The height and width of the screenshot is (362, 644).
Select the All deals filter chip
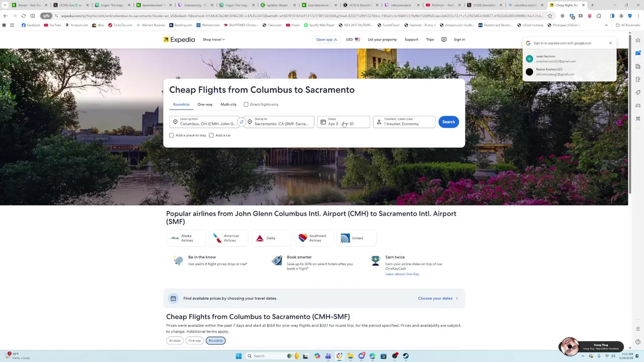(x=175, y=340)
